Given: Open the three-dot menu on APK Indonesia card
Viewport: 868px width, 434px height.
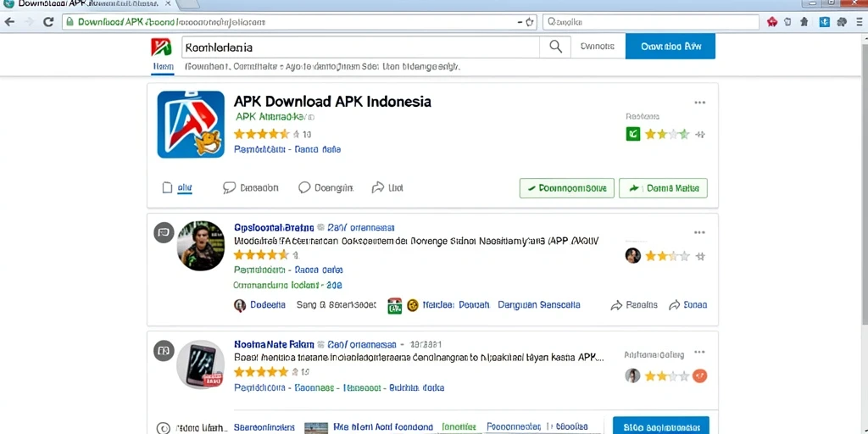Looking at the screenshot, I should click(x=699, y=103).
